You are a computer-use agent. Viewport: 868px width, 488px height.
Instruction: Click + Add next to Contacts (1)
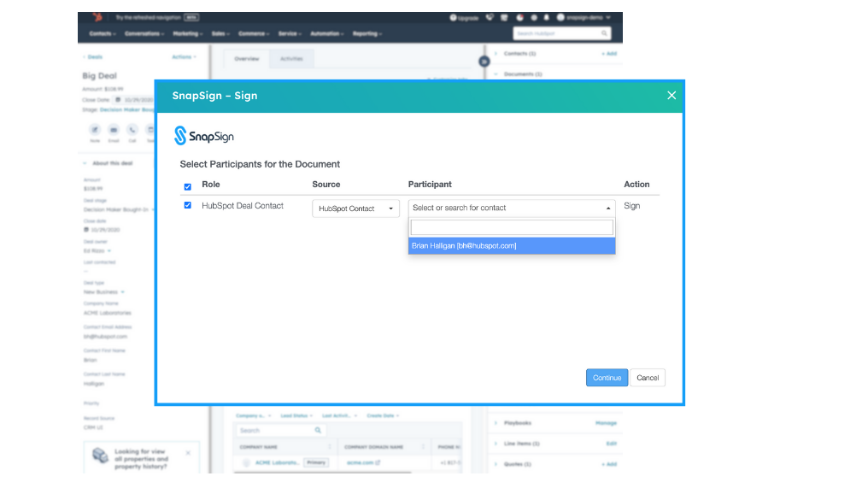pos(609,54)
